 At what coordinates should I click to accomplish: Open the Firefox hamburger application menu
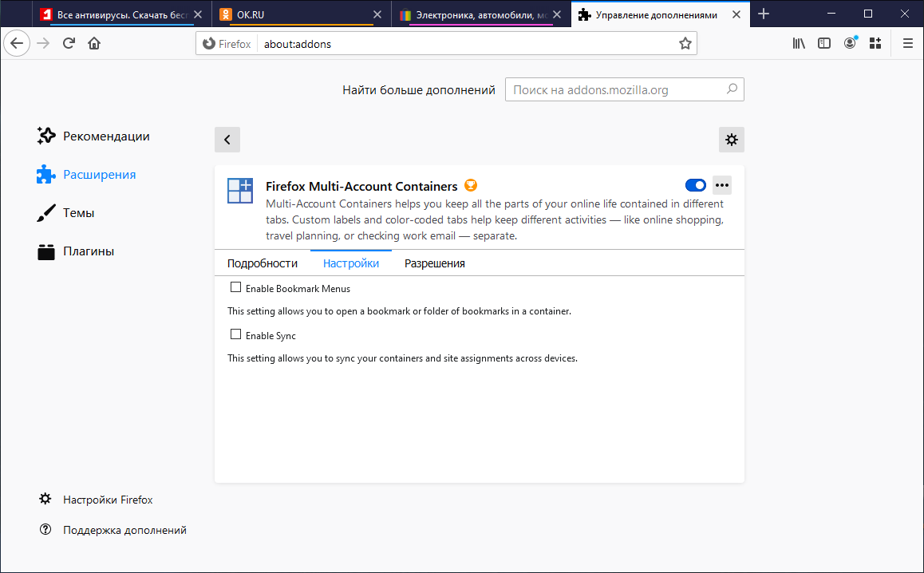(907, 44)
